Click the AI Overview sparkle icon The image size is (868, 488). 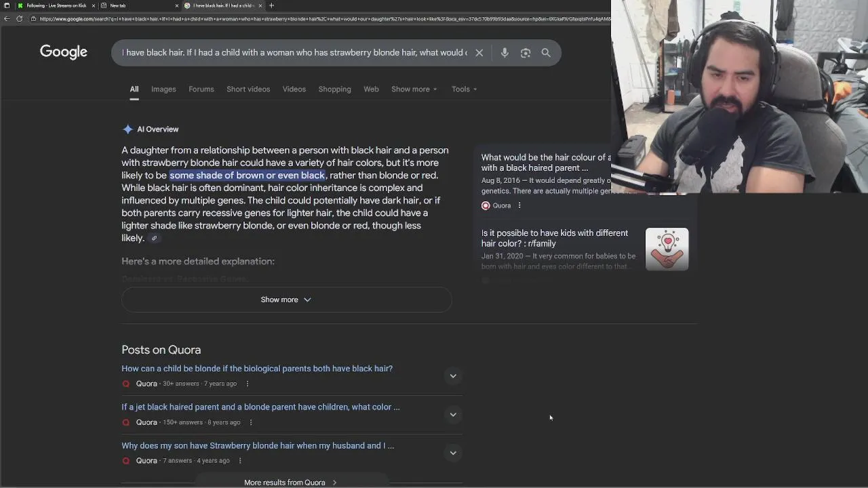pos(127,129)
